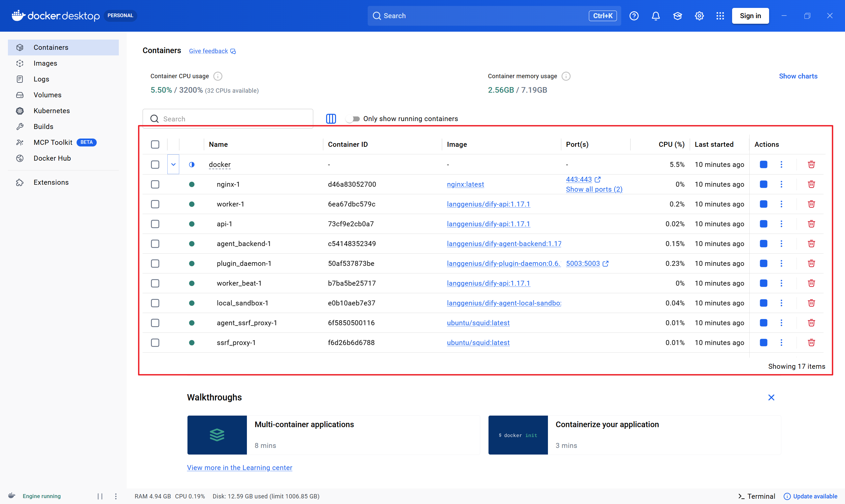The width and height of the screenshot is (845, 504).
Task: Click the manage columns icon
Action: point(331,118)
